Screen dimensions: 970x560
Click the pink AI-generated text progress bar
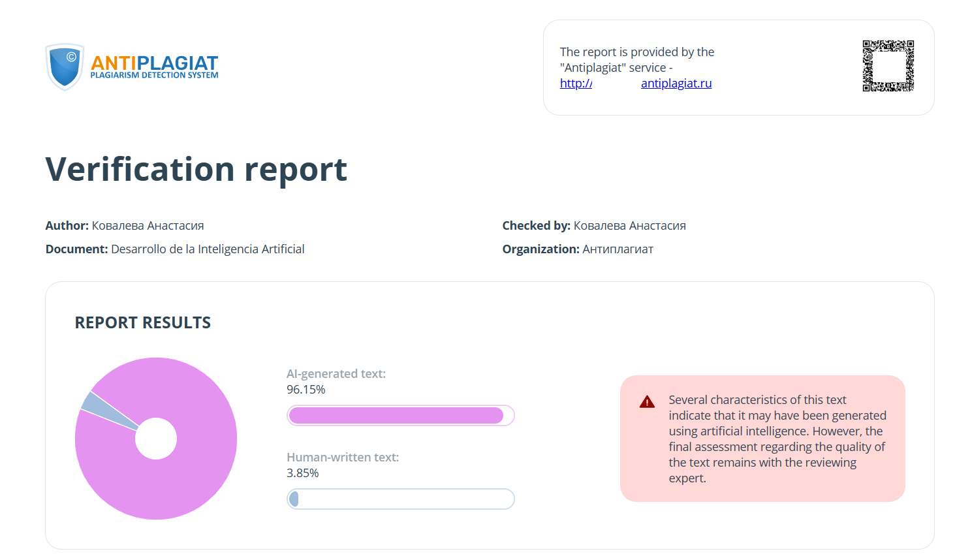click(396, 416)
